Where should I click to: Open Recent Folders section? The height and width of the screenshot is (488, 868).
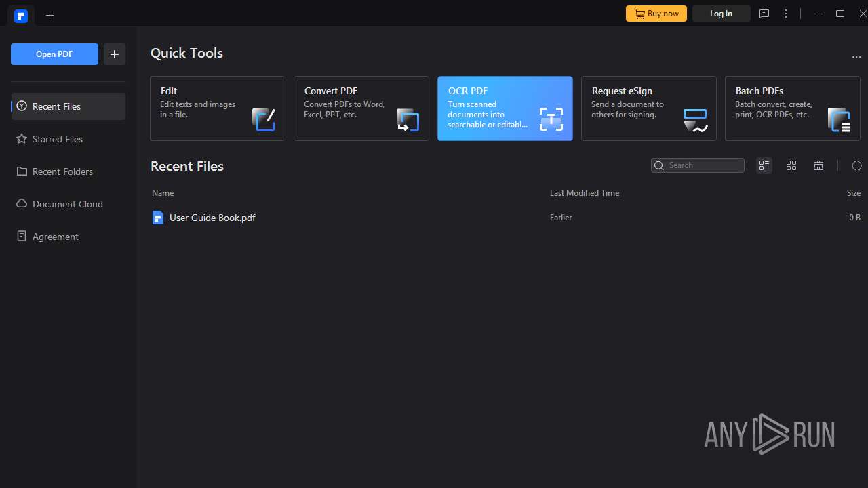pos(68,171)
